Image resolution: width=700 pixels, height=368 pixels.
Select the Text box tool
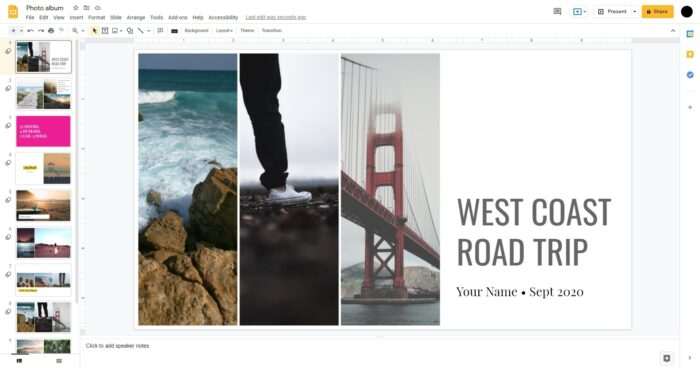pos(105,31)
